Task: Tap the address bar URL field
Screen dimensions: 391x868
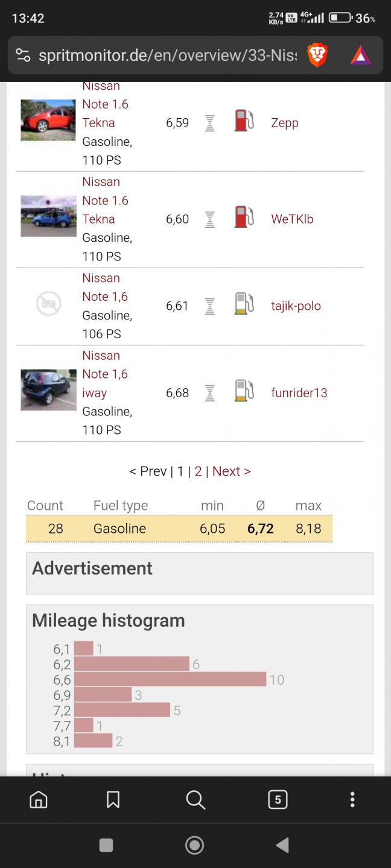Action: click(167, 55)
